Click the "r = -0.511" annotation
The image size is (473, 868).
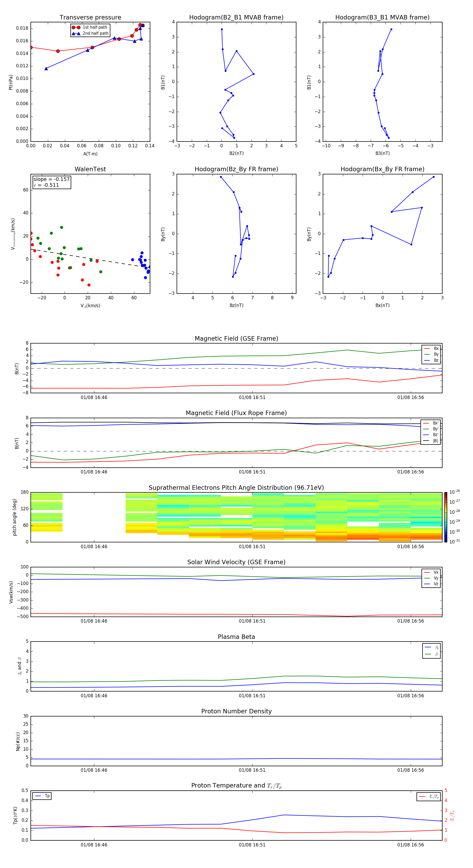tap(47, 185)
